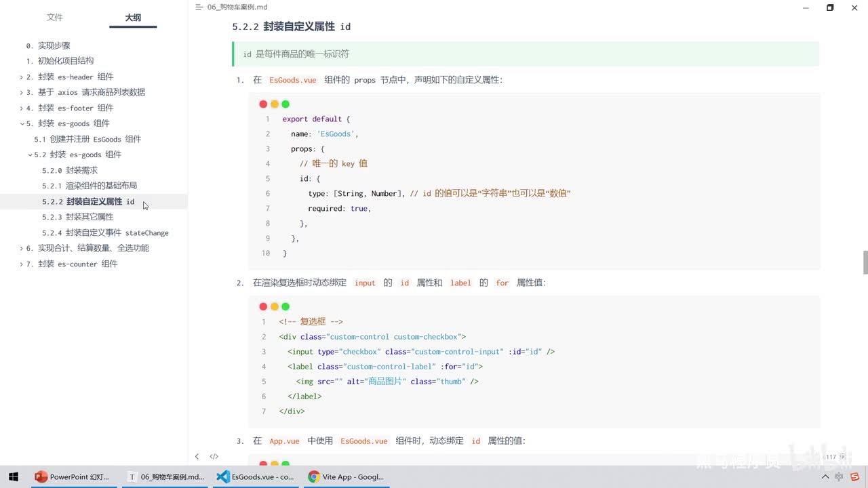Screen dimensions: 868x488
Task: Select highlighted 5.2.2 封装自定义属性 id entry
Action: pyautogui.click(x=88, y=202)
